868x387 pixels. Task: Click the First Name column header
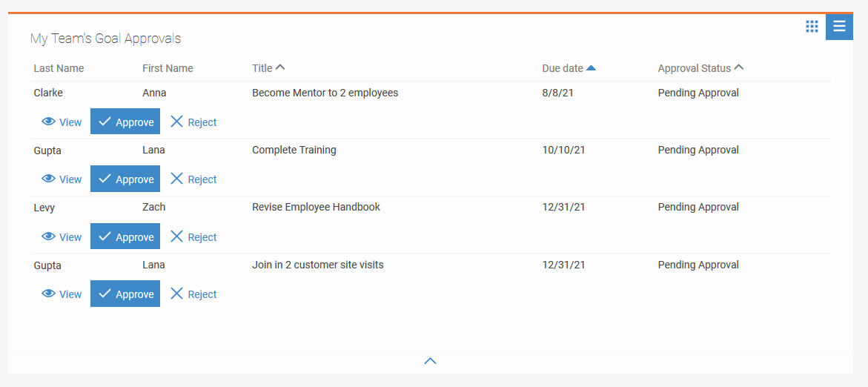pos(168,68)
